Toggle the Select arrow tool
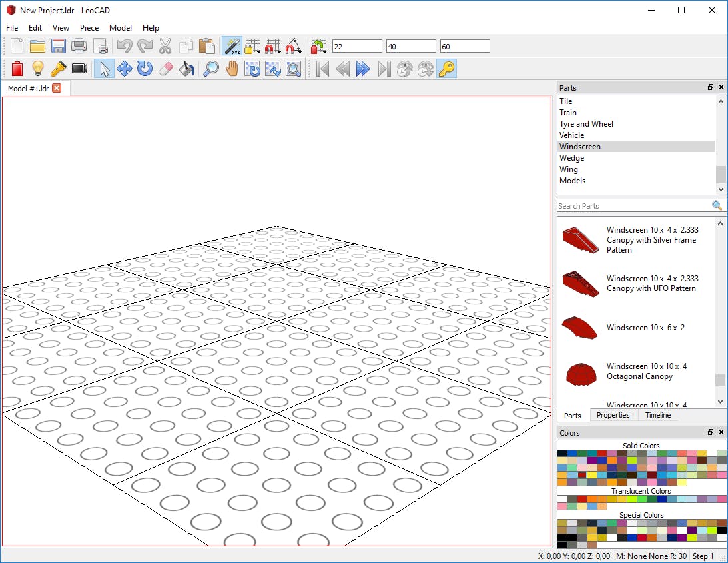The image size is (728, 563). coord(103,69)
